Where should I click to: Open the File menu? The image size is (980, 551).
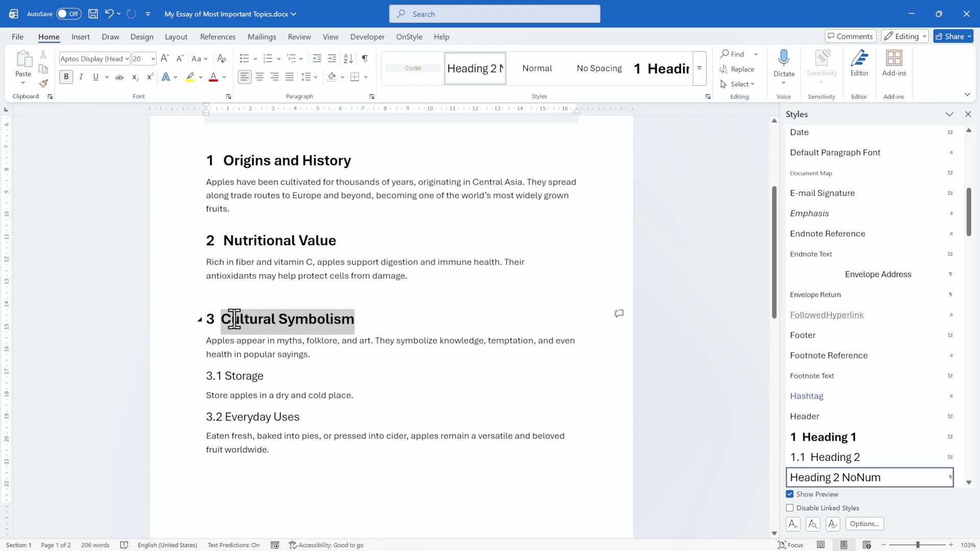17,37
